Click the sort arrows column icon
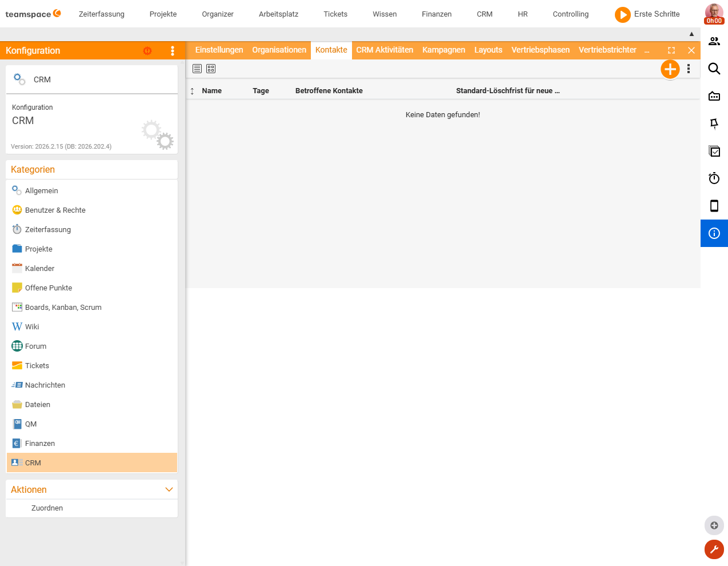Viewport: 728px width, 566px height. tap(193, 91)
